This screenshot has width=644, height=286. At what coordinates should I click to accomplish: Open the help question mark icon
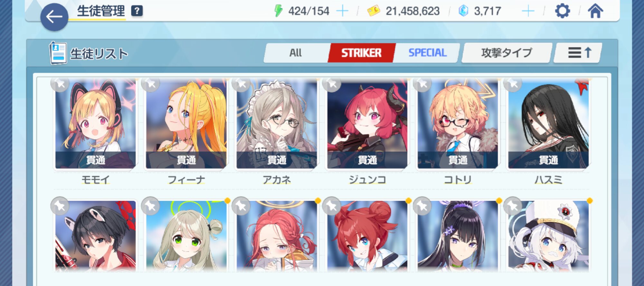click(137, 11)
